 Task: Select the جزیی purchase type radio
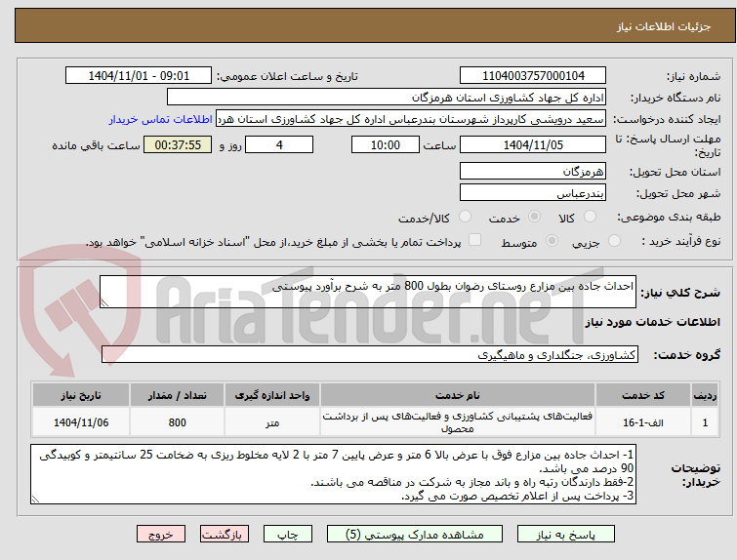click(x=614, y=241)
